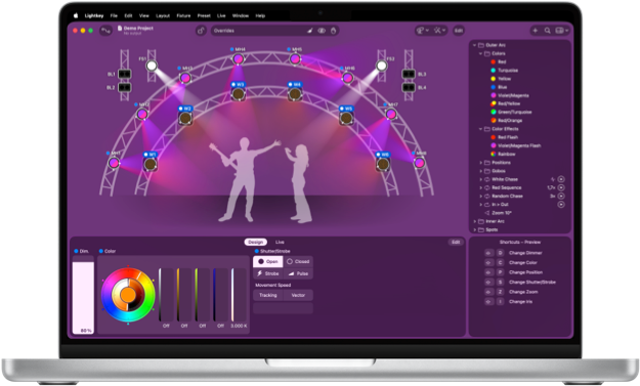
Task: Play the In > Out preset
Action: click(x=561, y=204)
